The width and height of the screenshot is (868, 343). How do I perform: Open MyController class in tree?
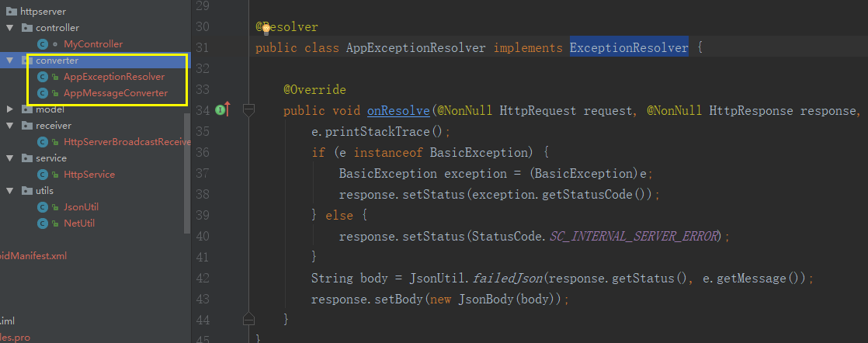[93, 44]
